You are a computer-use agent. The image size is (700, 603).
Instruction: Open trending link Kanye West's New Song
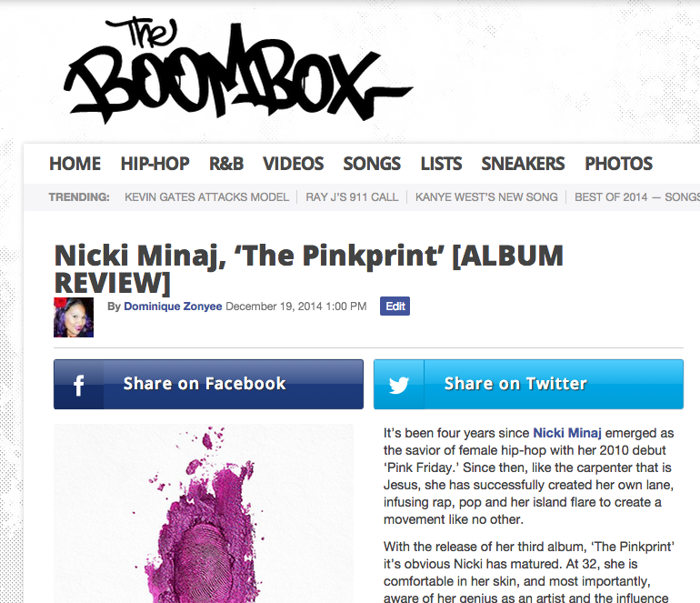(x=486, y=197)
